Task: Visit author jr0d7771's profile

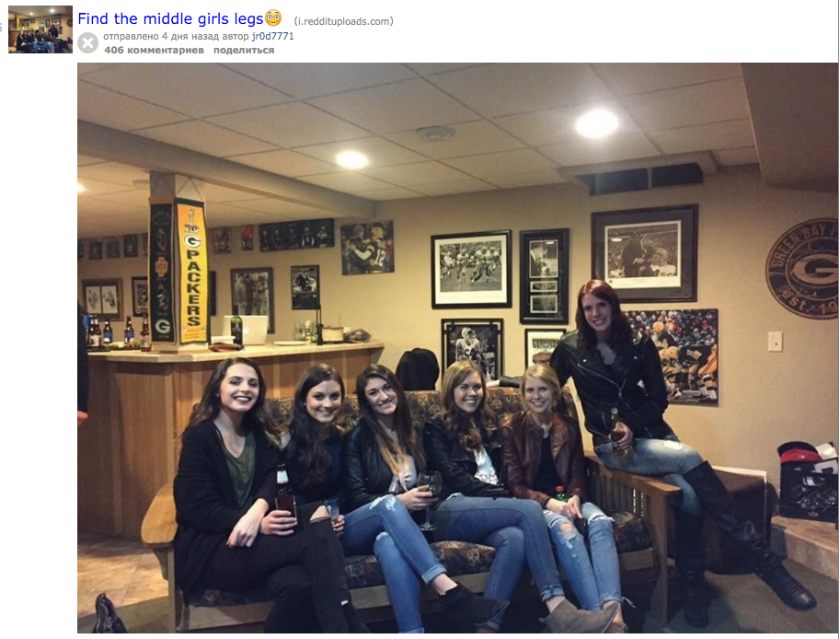Action: point(272,36)
